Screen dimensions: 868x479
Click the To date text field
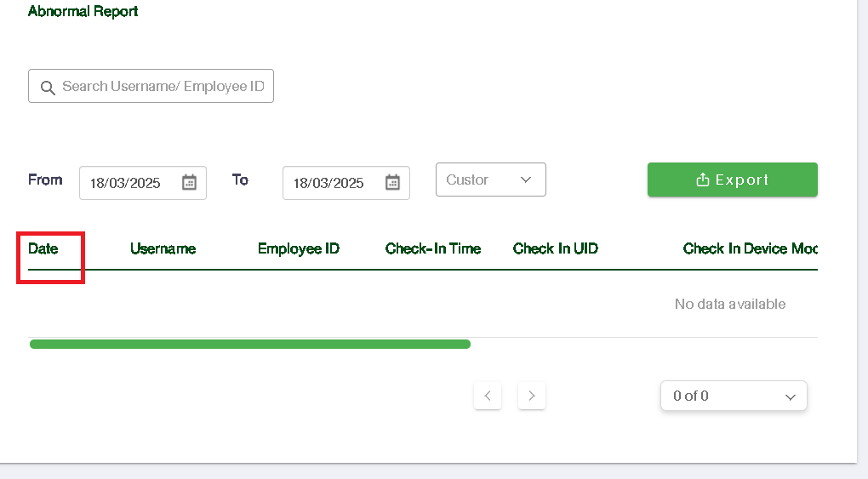point(329,183)
